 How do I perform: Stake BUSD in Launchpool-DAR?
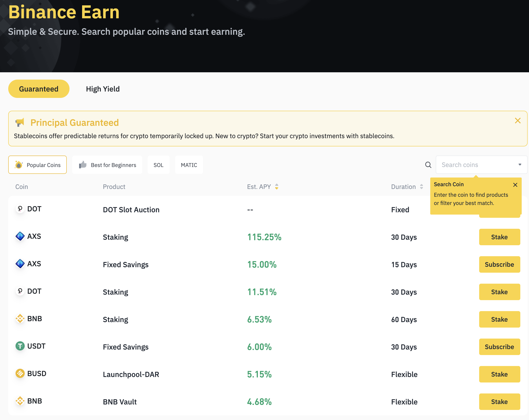(x=500, y=374)
